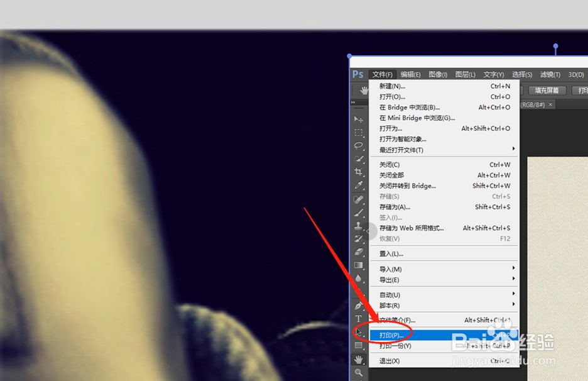
Task: Choose 置入(L)... menu entry
Action: [x=444, y=254]
